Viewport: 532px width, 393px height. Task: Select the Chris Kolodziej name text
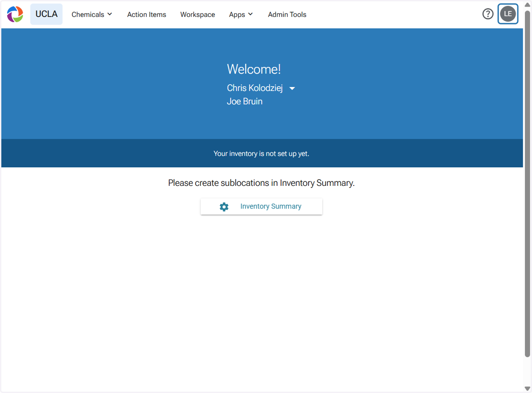[x=255, y=88]
